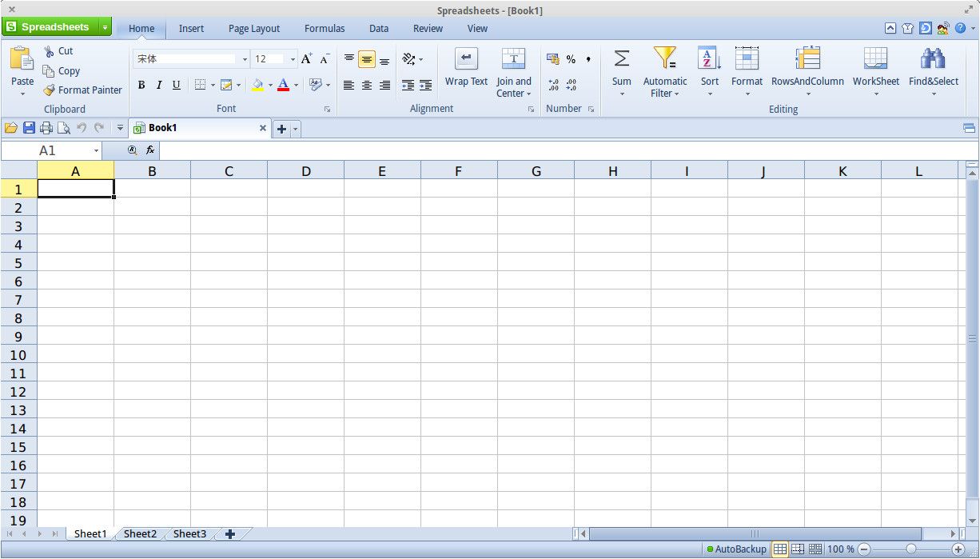Screen dimensions: 980x559
Task: Open the Spreadsheets application menu arrow
Action: click(x=106, y=27)
